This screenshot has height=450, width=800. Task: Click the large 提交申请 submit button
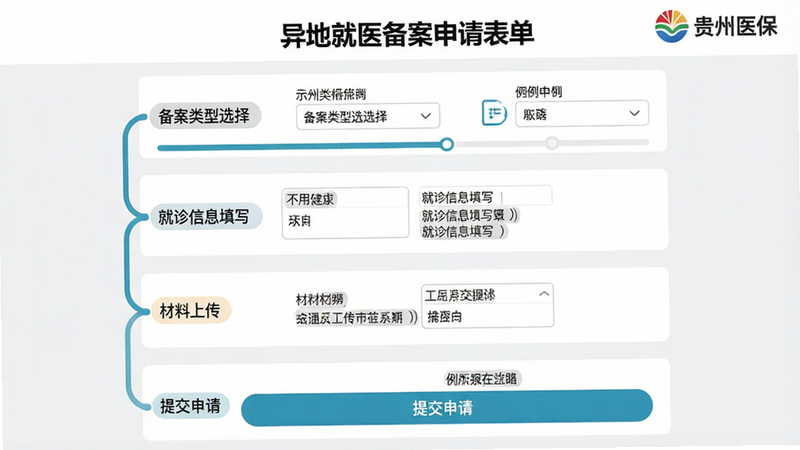(446, 408)
